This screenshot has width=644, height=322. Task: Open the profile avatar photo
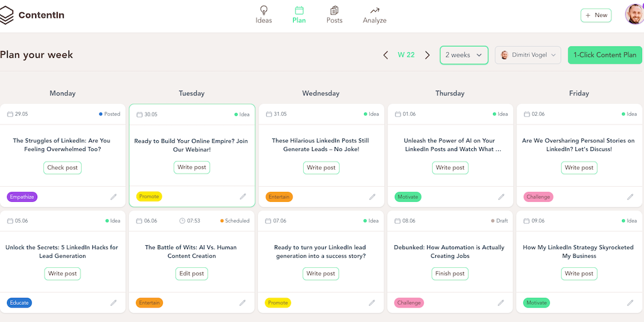point(634,14)
